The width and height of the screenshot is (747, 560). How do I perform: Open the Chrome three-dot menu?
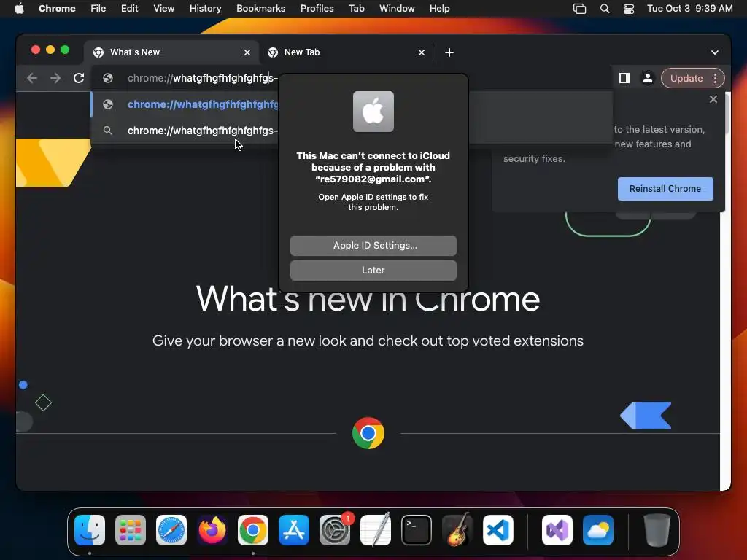click(715, 78)
